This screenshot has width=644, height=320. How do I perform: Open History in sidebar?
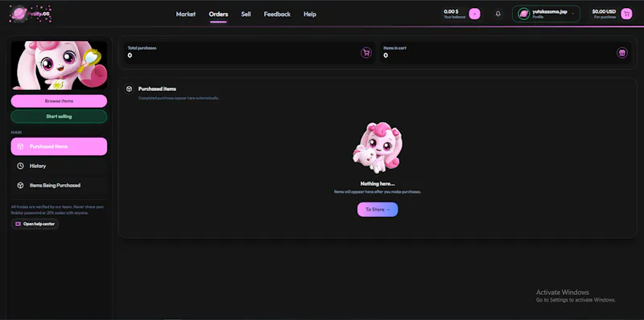point(59,166)
